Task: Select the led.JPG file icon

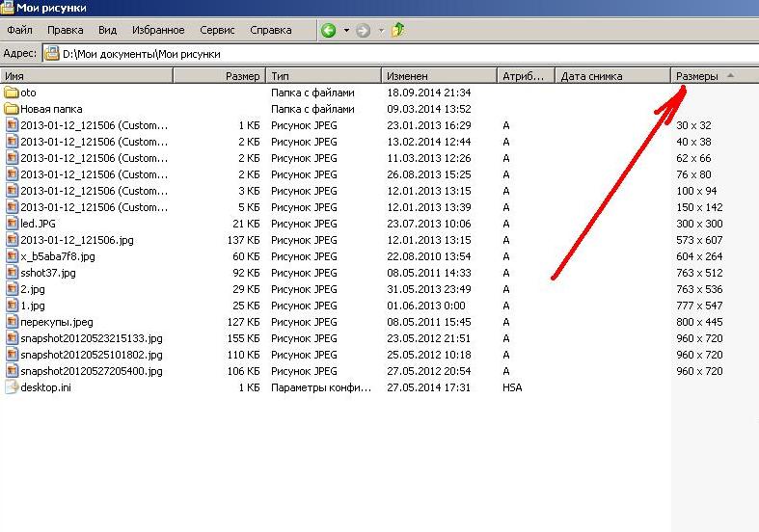Action: coord(12,224)
